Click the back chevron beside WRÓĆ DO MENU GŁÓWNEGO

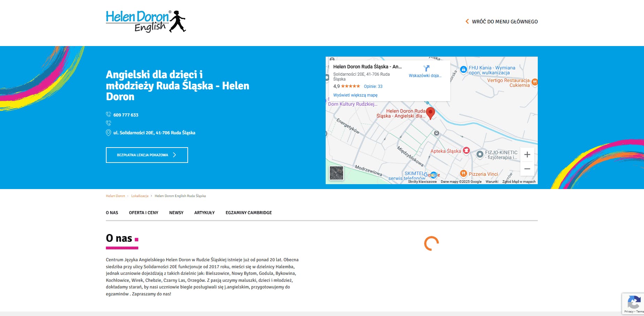[467, 21]
